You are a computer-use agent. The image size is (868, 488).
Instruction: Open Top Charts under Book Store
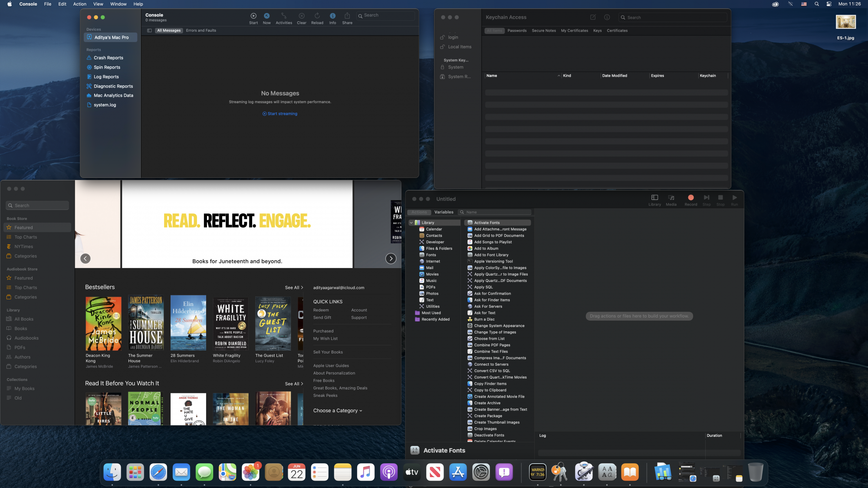click(x=26, y=237)
